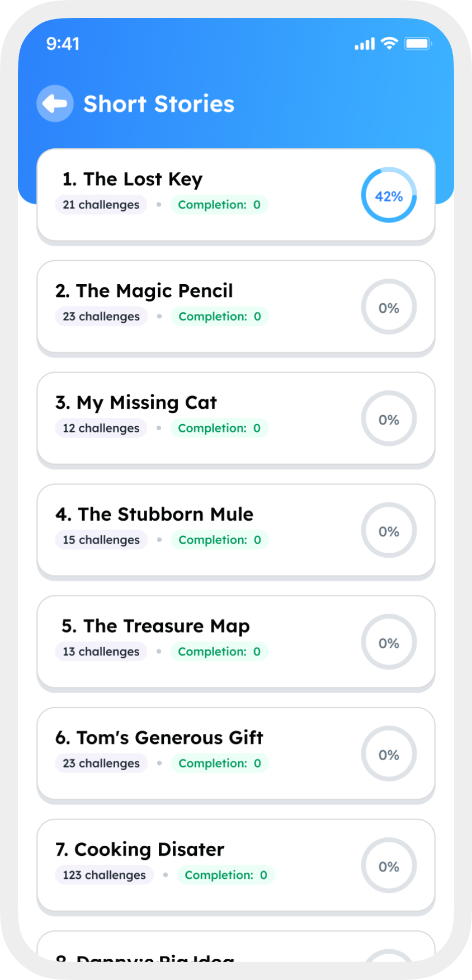This screenshot has width=472, height=980.
Task: Select the "Cooking Disater" story
Action: point(140,850)
